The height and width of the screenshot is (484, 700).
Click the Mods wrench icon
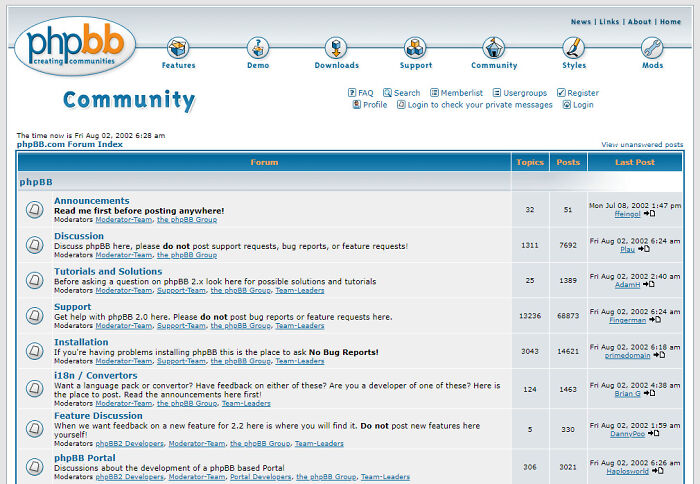pyautogui.click(x=652, y=48)
